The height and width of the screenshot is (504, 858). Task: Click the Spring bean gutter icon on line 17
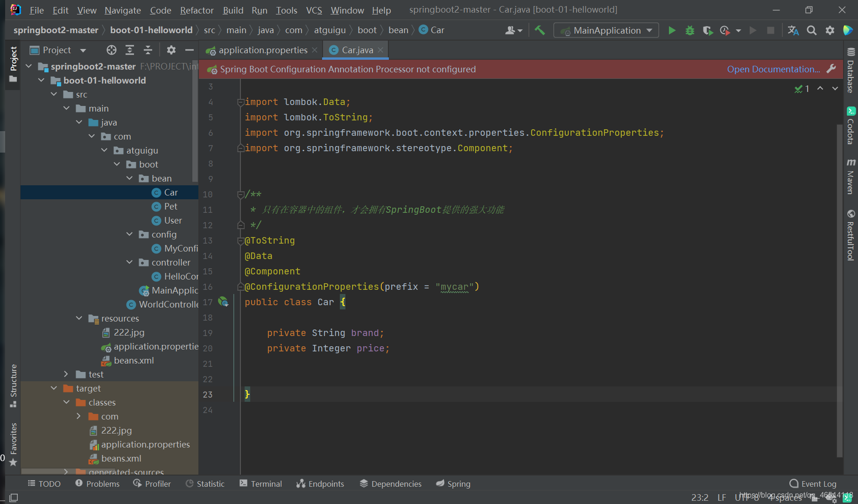(223, 302)
